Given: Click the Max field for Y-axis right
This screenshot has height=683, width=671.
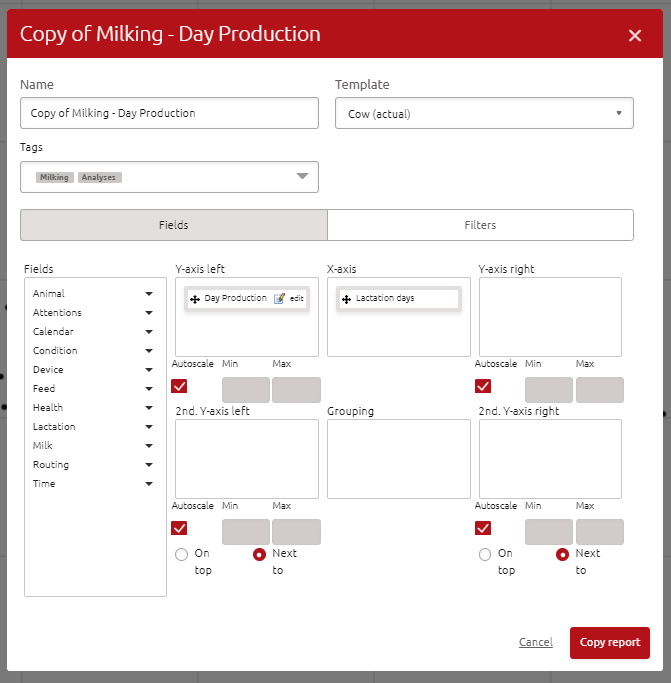Looking at the screenshot, I should tap(600, 390).
